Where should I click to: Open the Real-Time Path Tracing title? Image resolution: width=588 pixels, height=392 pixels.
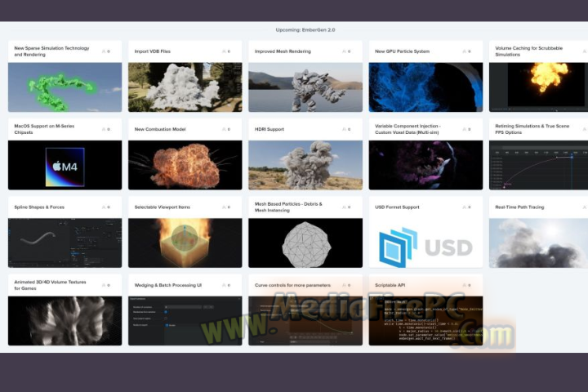[519, 207]
